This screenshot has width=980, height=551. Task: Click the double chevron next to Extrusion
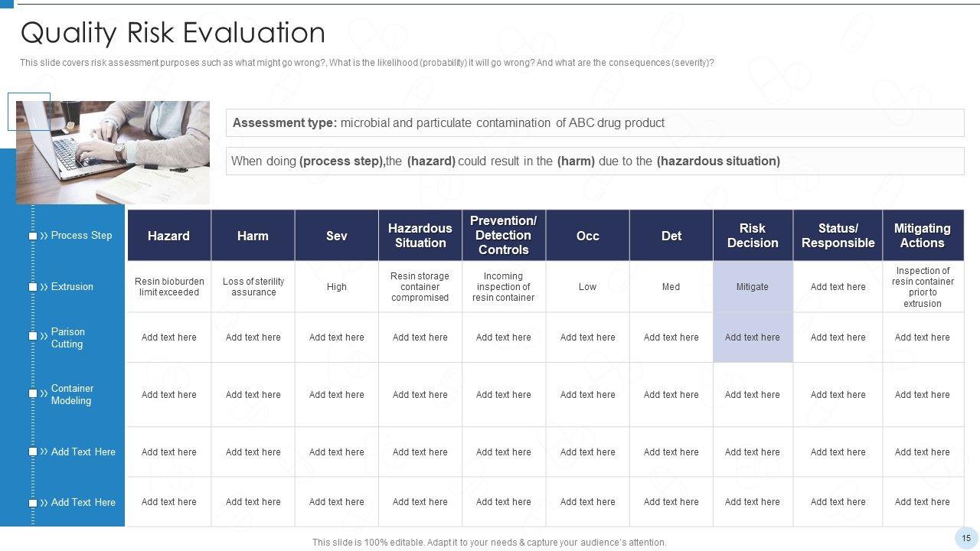44,287
